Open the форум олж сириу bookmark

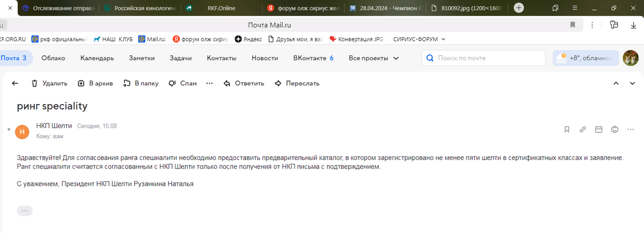pyautogui.click(x=200, y=39)
